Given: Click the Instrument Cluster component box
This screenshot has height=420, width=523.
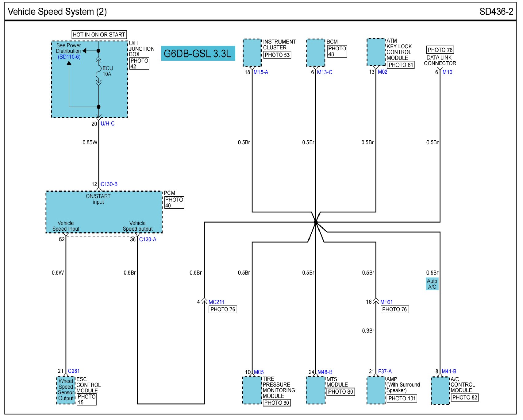Looking at the screenshot, I should pyautogui.click(x=252, y=52).
